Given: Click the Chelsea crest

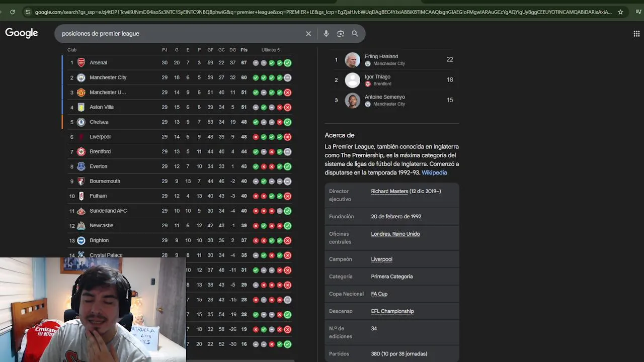Looking at the screenshot, I should pyautogui.click(x=81, y=122).
